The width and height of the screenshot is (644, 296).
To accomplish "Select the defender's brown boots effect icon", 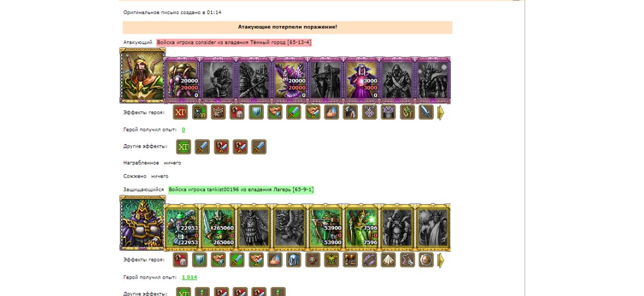I will (x=350, y=260).
